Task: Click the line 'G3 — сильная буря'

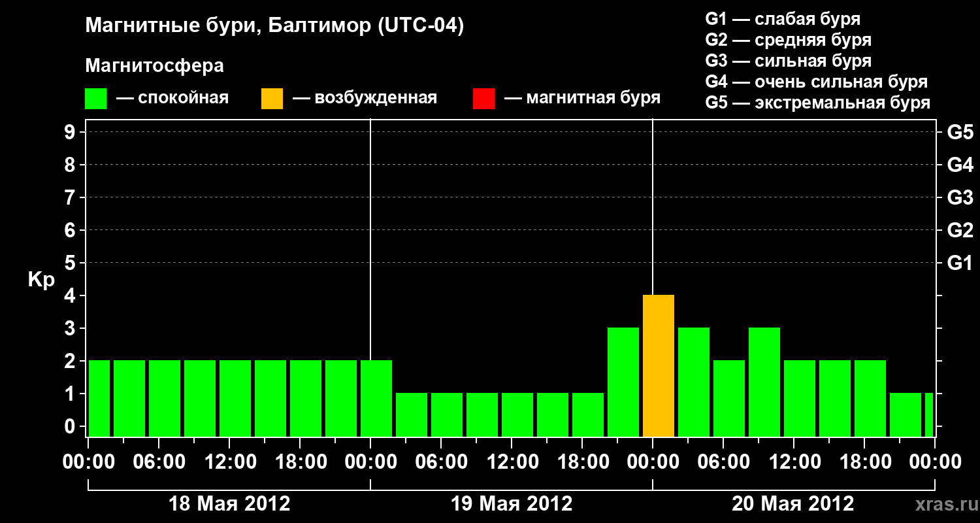Action: point(788,61)
